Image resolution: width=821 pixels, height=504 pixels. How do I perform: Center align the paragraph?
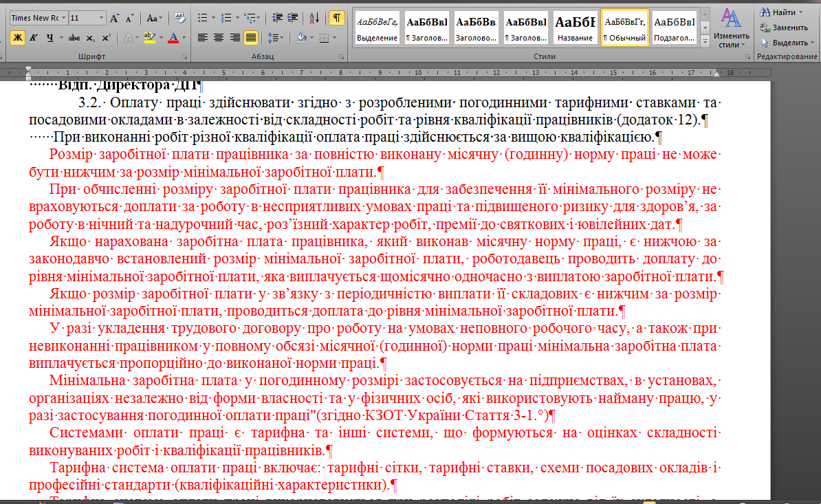click(x=219, y=38)
